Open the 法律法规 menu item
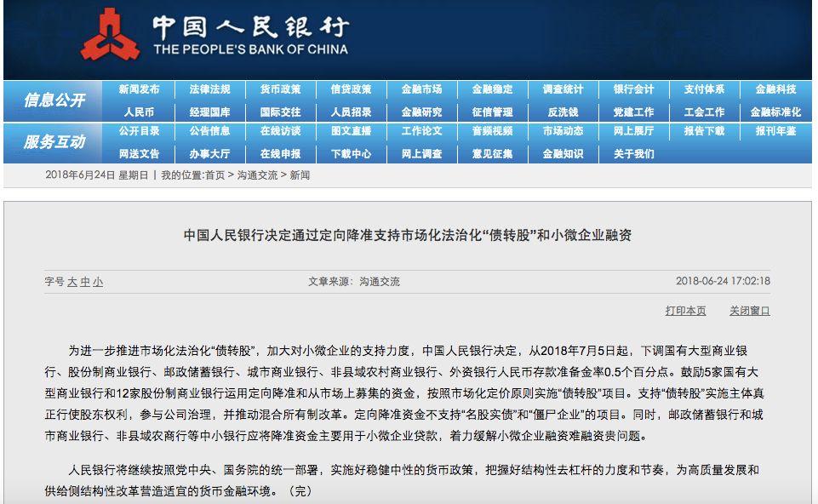The image size is (818, 504). pyautogui.click(x=209, y=89)
